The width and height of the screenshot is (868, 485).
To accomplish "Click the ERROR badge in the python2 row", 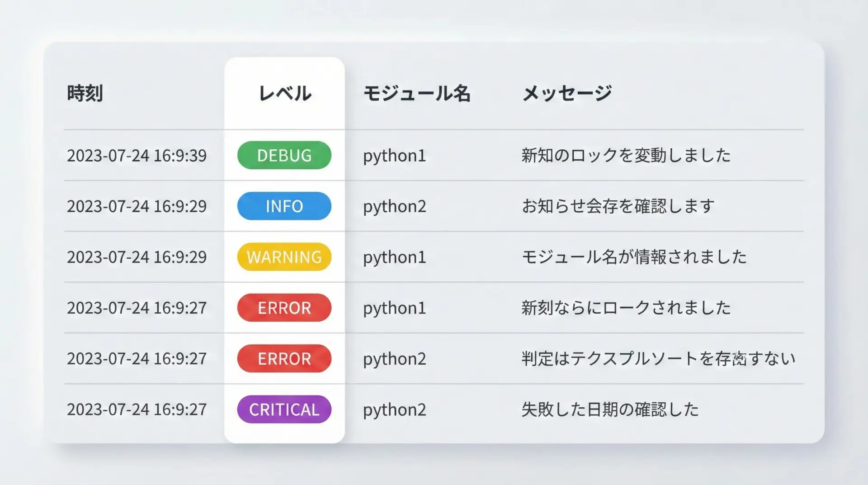I will click(284, 359).
